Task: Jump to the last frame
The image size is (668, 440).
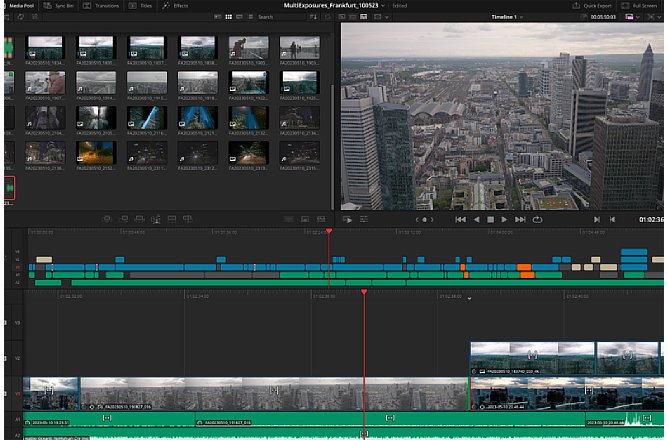Action: tap(520, 220)
